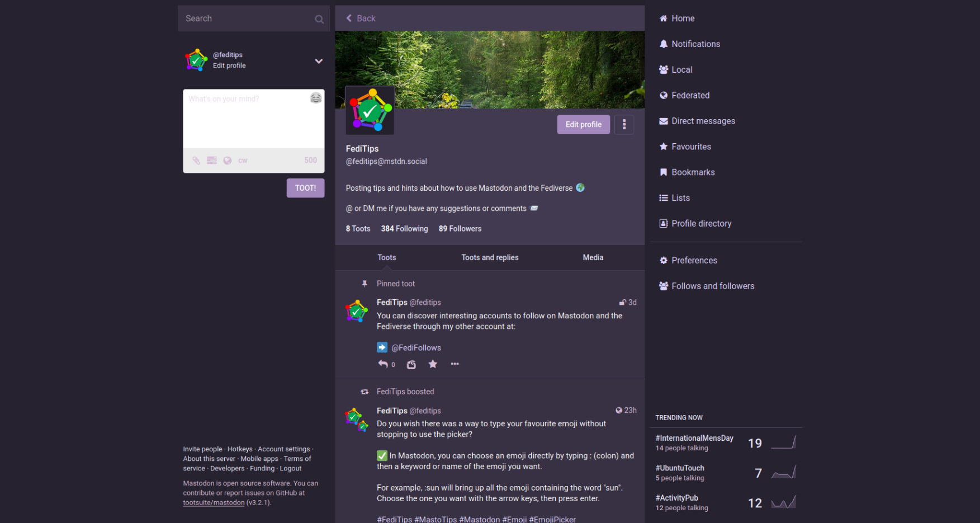
Task: Open the @FediFollows mention link
Action: pos(416,348)
